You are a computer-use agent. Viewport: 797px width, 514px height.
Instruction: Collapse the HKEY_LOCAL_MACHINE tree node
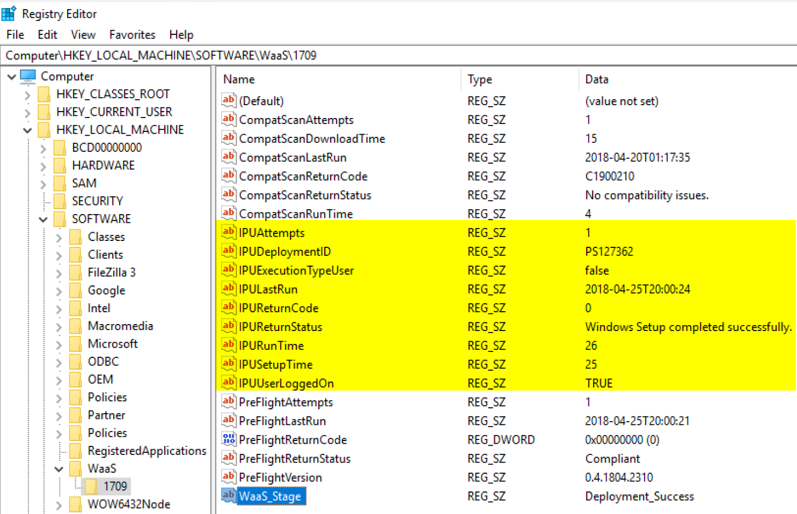[x=27, y=130]
